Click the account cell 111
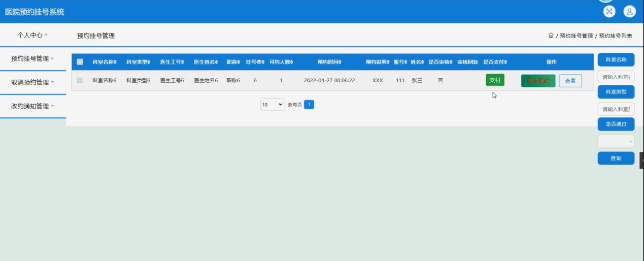The image size is (644, 261). tap(400, 80)
